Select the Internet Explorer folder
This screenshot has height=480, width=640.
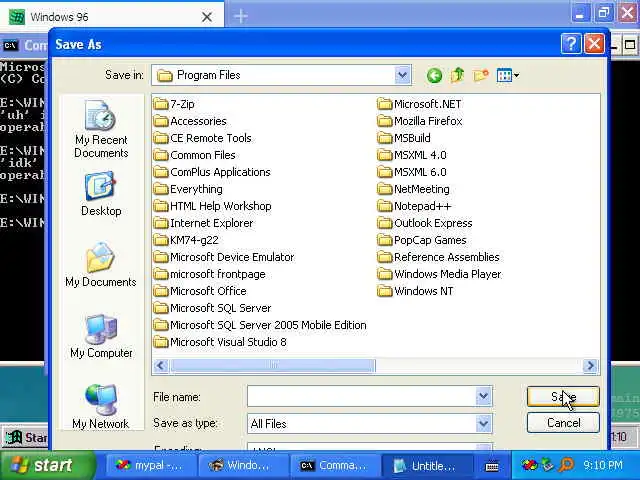[204, 223]
